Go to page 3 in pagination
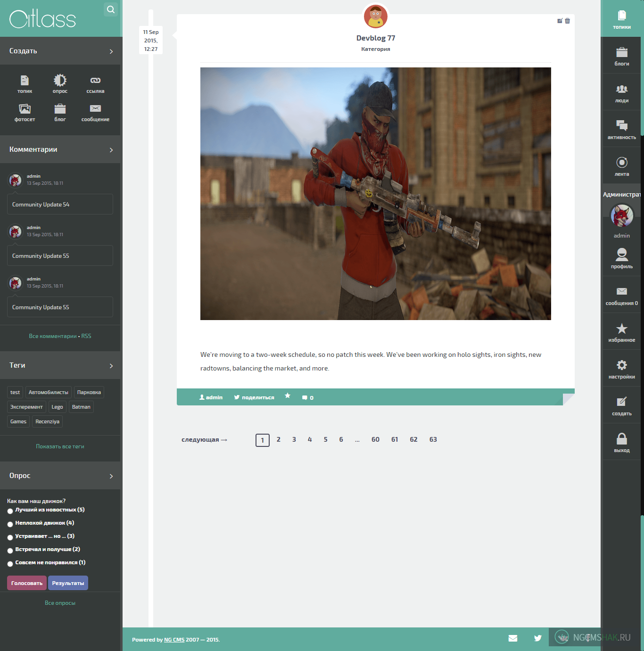 point(294,439)
